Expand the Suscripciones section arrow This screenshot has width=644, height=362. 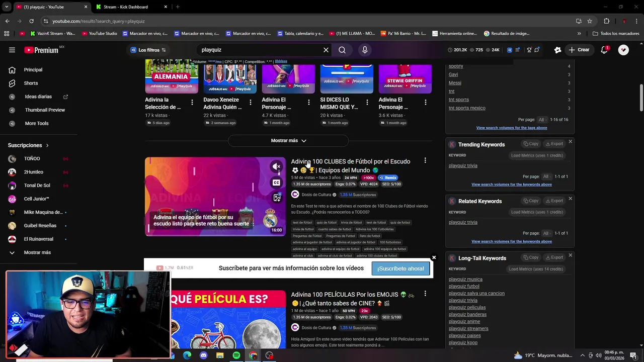(47, 145)
